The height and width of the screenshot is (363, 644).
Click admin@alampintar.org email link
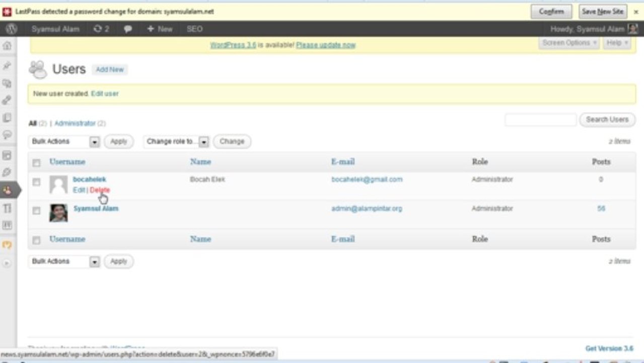367,208
